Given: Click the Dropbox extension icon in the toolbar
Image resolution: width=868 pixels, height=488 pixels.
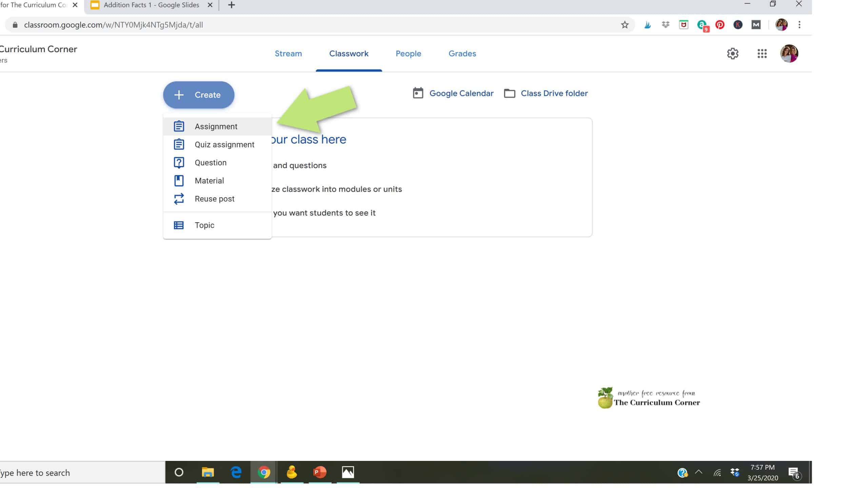Looking at the screenshot, I should [x=665, y=25].
